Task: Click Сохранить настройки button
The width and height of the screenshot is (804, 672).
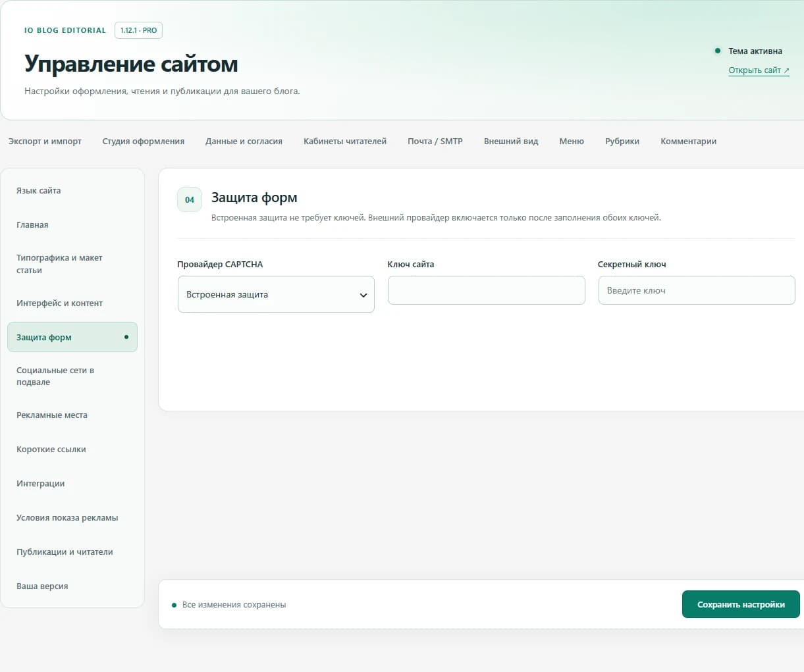Action: click(741, 604)
